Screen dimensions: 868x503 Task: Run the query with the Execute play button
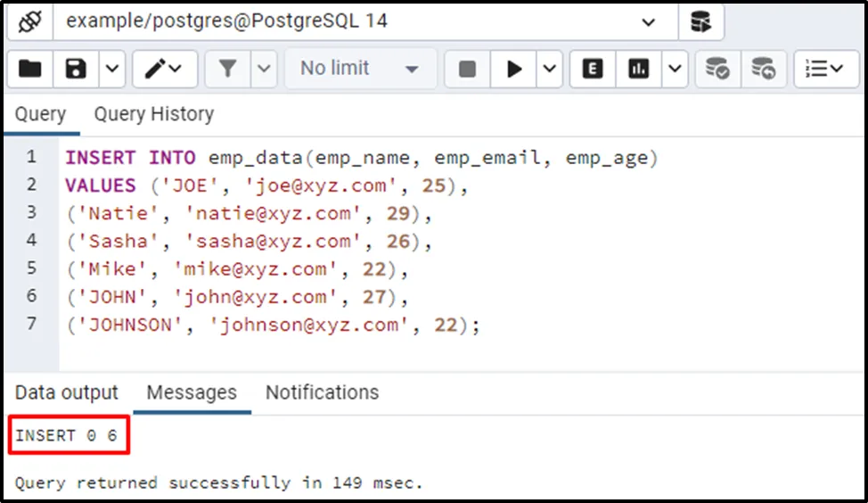click(x=514, y=69)
